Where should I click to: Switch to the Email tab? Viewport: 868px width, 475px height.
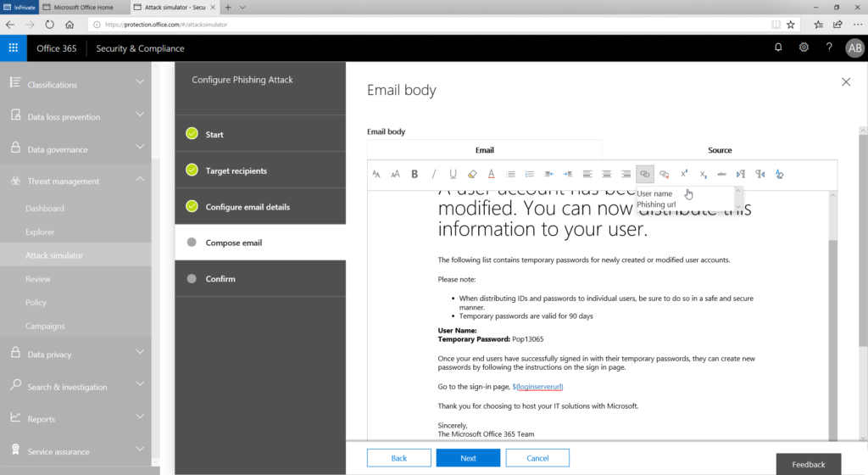484,150
